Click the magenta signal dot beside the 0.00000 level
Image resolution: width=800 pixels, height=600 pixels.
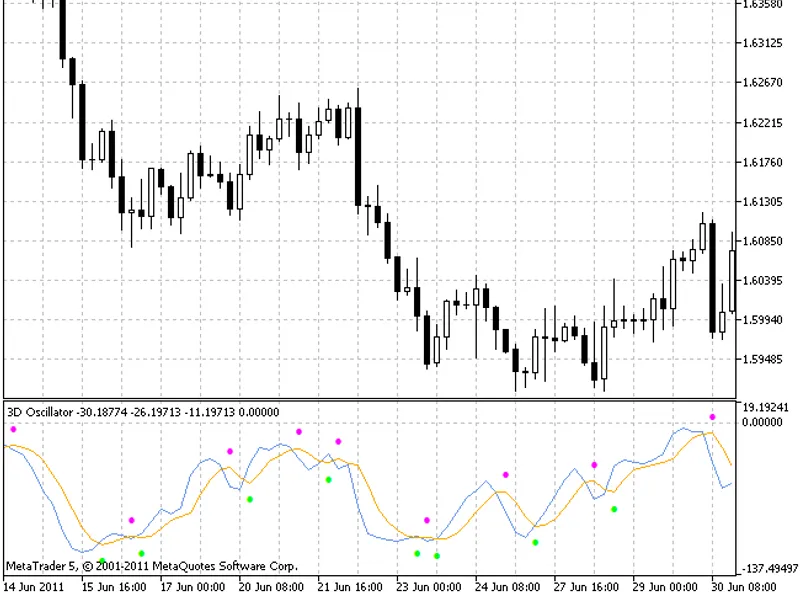[712, 417]
